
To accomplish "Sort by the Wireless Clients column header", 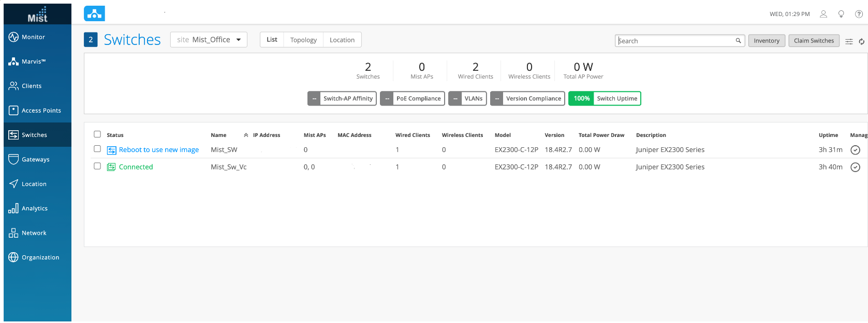I will click(462, 135).
